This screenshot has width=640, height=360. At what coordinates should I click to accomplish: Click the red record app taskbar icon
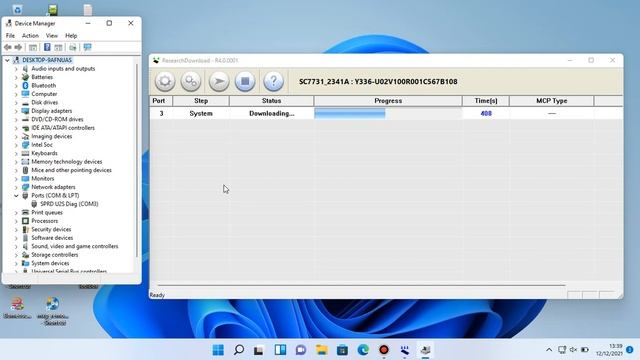384,350
